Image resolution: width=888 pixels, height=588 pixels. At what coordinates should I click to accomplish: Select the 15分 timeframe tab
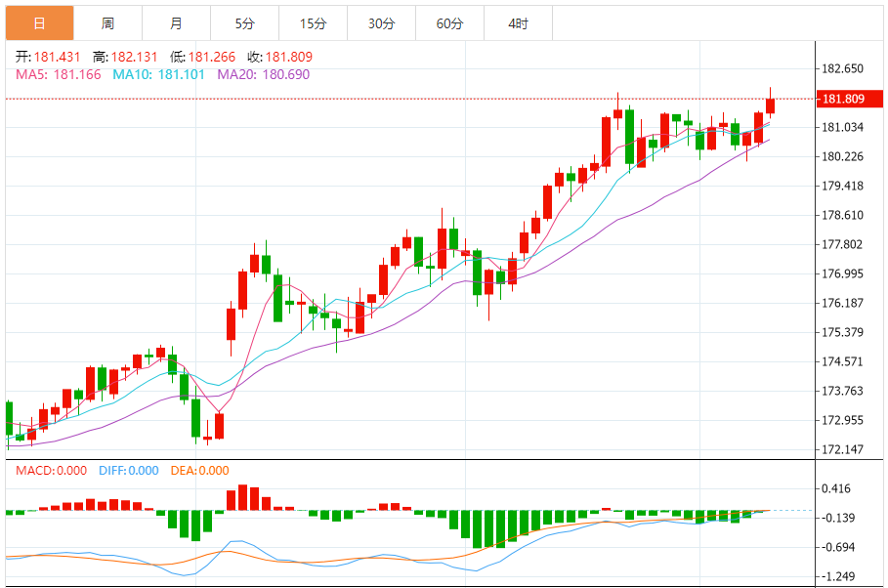coord(313,22)
